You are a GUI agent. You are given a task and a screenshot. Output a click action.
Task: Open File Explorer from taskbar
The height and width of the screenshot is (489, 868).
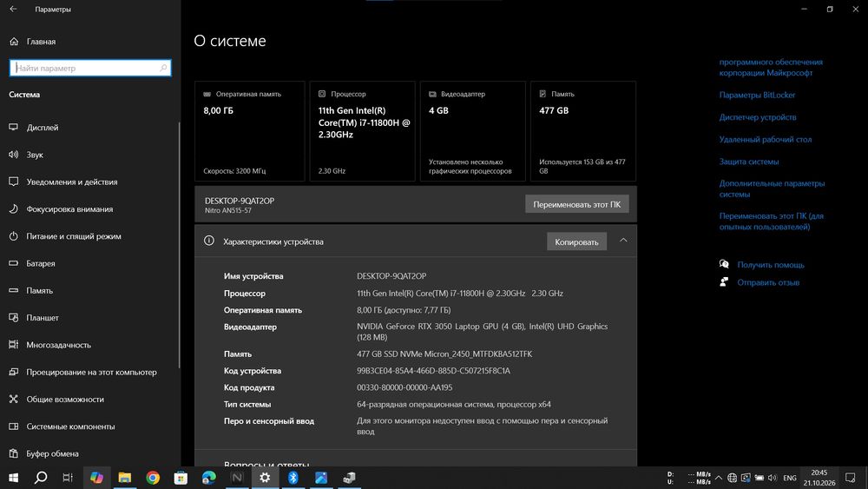(x=124, y=478)
